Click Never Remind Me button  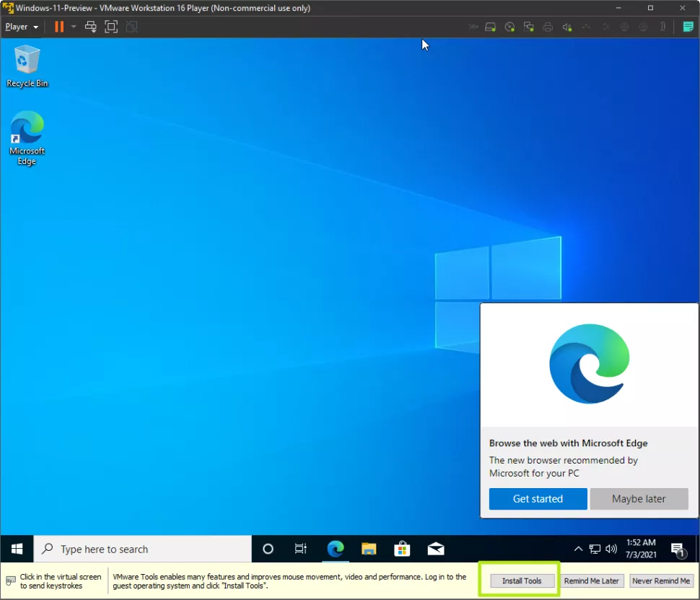pos(661,581)
